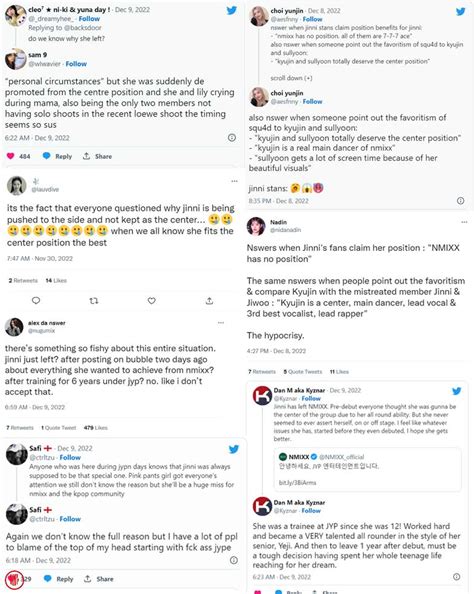
Task: Open three-dot menu on alex da nswer's tweet
Action: (221, 323)
